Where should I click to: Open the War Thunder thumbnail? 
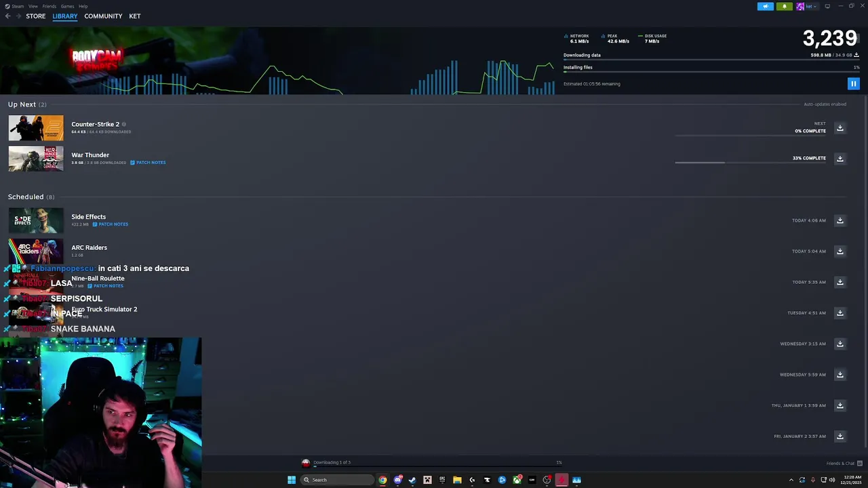pos(36,159)
